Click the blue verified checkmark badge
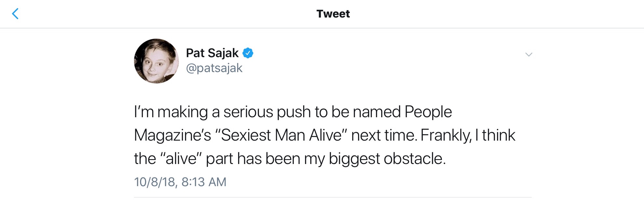644x202 pixels. pos(248,53)
